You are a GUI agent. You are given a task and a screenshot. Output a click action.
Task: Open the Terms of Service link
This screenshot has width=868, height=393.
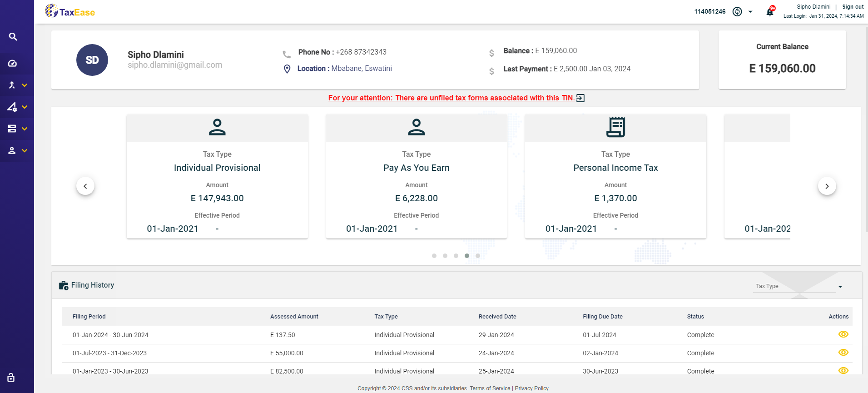pyautogui.click(x=490, y=388)
